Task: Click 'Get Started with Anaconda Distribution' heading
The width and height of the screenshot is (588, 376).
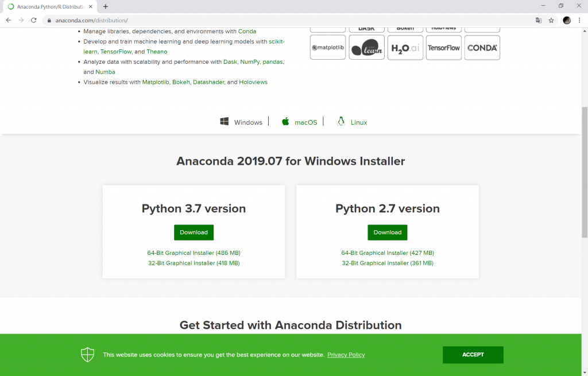Action: point(291,325)
